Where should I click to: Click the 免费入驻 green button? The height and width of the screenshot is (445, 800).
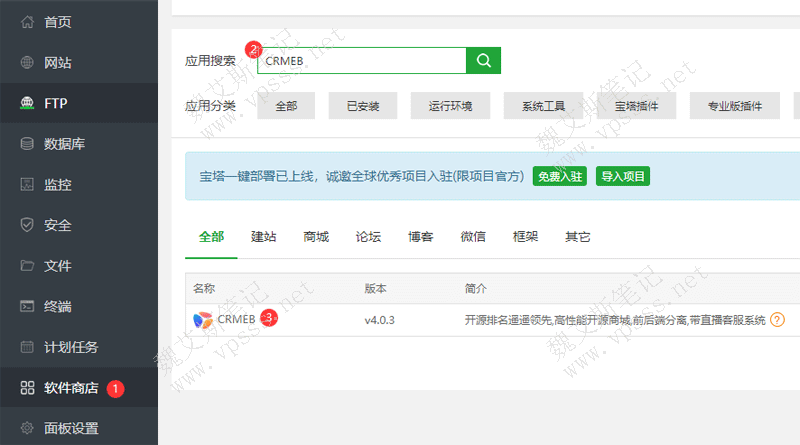click(x=560, y=176)
